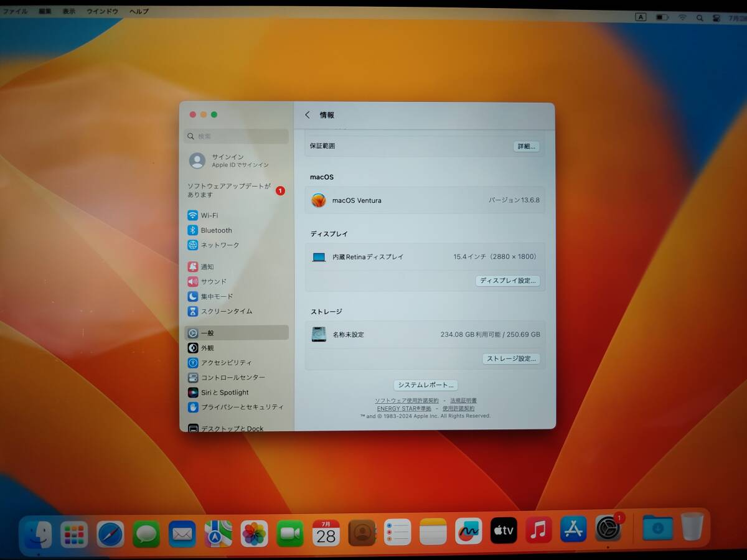Click the Spotlight search icon in menu bar
Viewport: 747px width, 560px height.
tap(700, 18)
